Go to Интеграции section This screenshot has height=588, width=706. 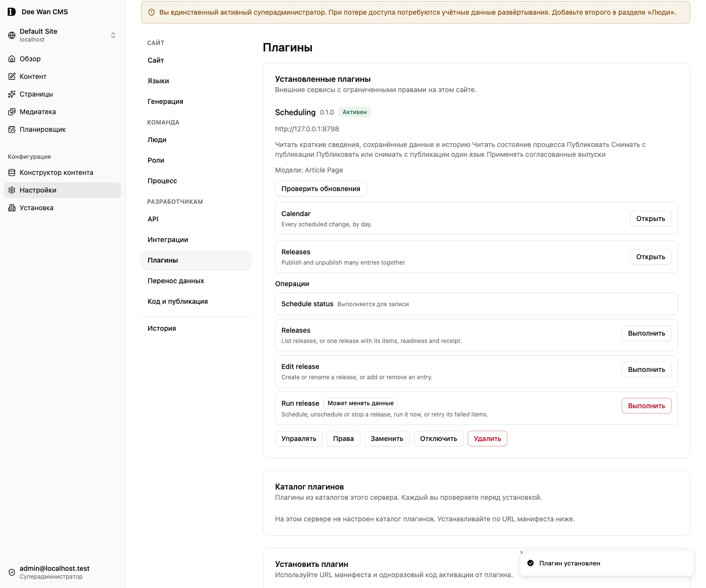tap(196, 240)
